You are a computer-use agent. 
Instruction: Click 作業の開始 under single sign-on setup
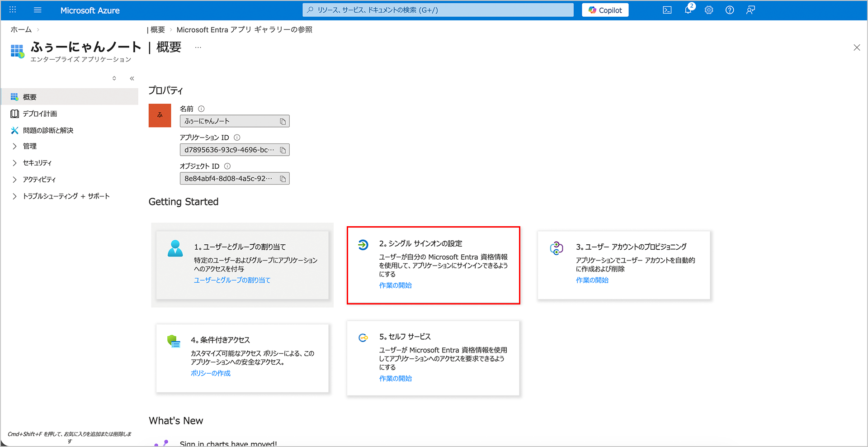[x=395, y=285]
